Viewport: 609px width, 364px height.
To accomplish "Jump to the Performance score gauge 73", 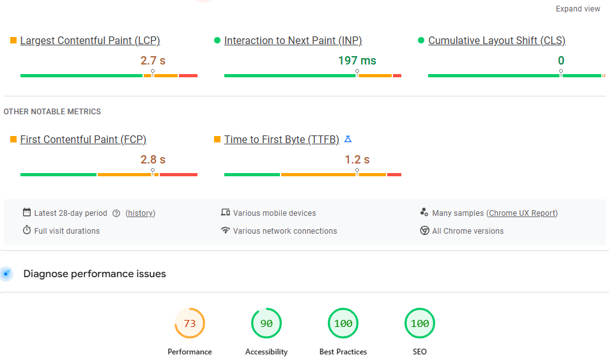I will [x=190, y=324].
